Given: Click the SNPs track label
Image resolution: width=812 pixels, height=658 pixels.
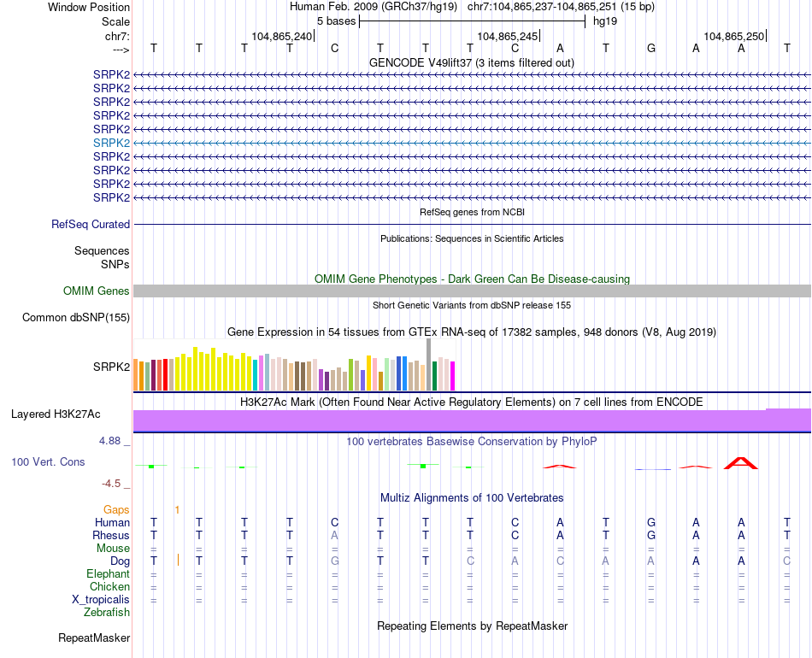Looking at the screenshot, I should (115, 265).
